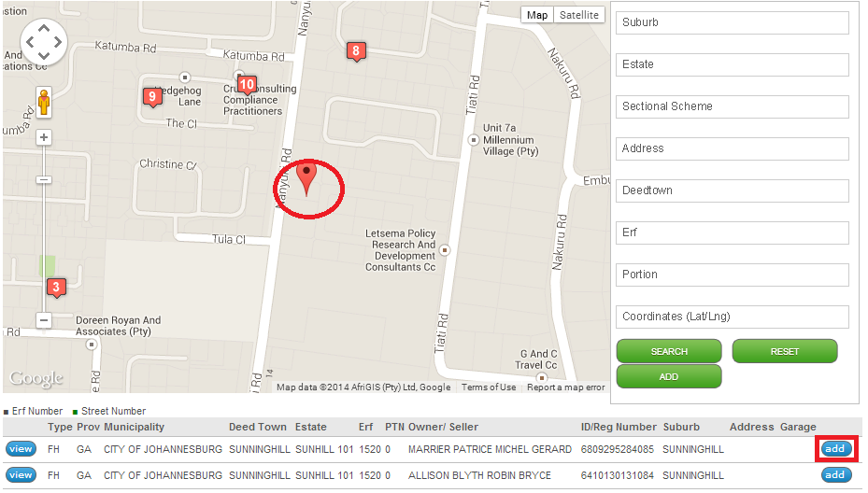This screenshot has width=868, height=493.
Task: Select the red map marker numbered 9
Action: 152,97
